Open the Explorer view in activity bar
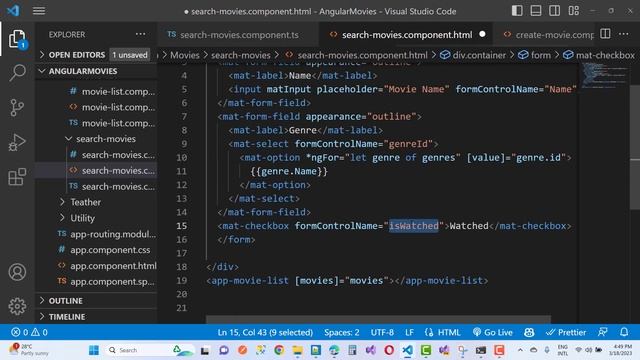640x360 pixels. [x=17, y=39]
